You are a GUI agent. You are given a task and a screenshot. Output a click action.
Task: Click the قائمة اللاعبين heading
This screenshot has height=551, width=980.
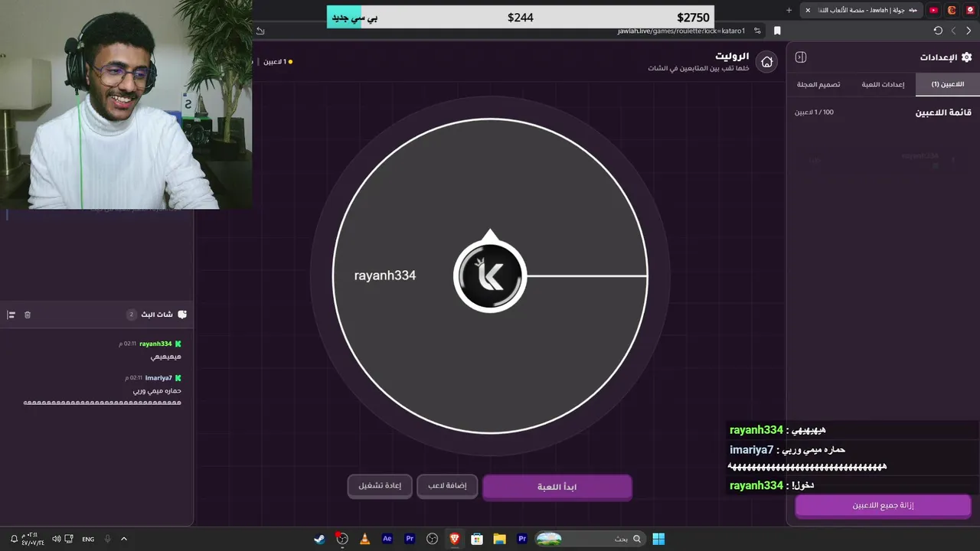(943, 112)
